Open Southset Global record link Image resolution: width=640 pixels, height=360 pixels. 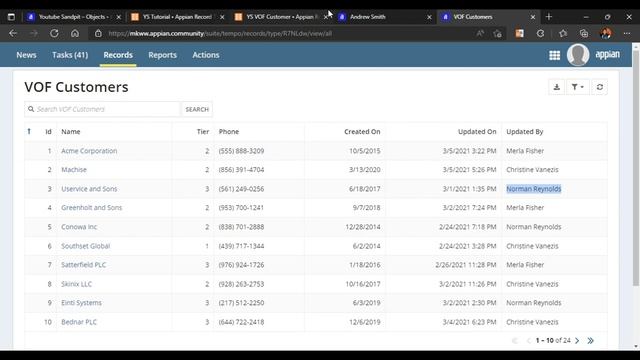pyautogui.click(x=86, y=246)
